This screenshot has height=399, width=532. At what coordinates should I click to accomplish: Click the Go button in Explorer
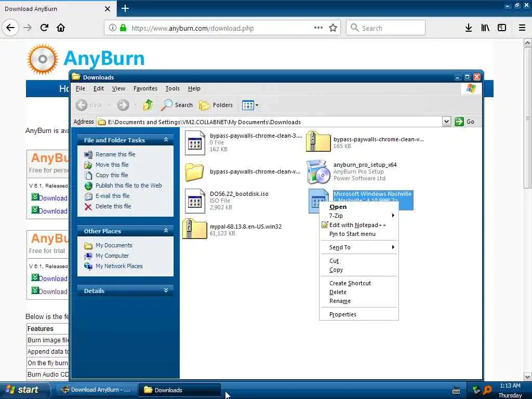pyautogui.click(x=465, y=122)
